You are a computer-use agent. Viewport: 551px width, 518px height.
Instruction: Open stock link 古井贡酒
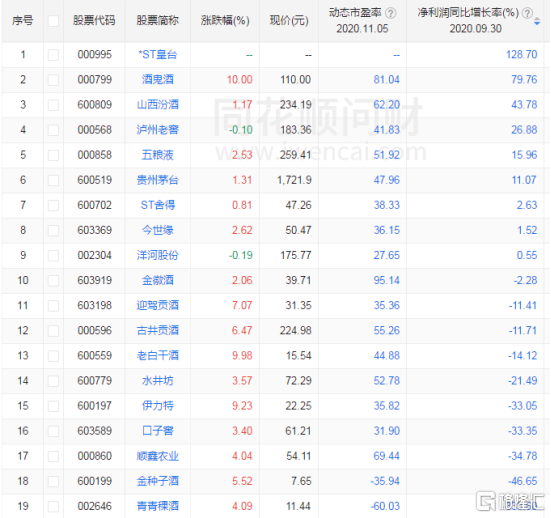pos(157,330)
